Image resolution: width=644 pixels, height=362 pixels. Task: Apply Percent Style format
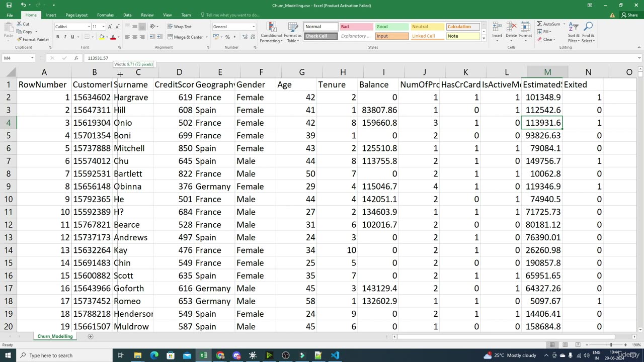pos(227,37)
